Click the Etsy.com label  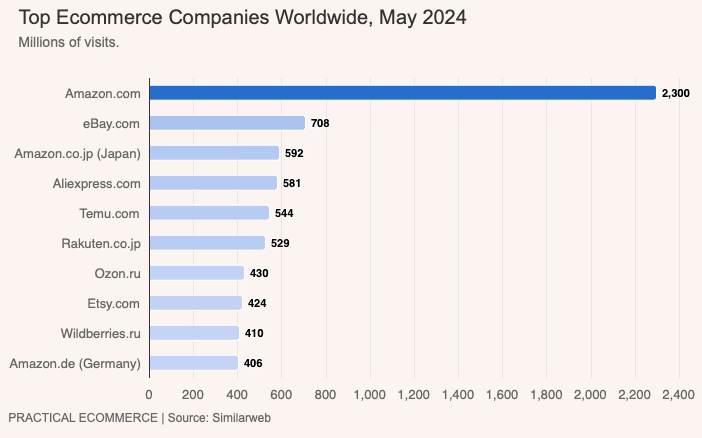(113, 304)
